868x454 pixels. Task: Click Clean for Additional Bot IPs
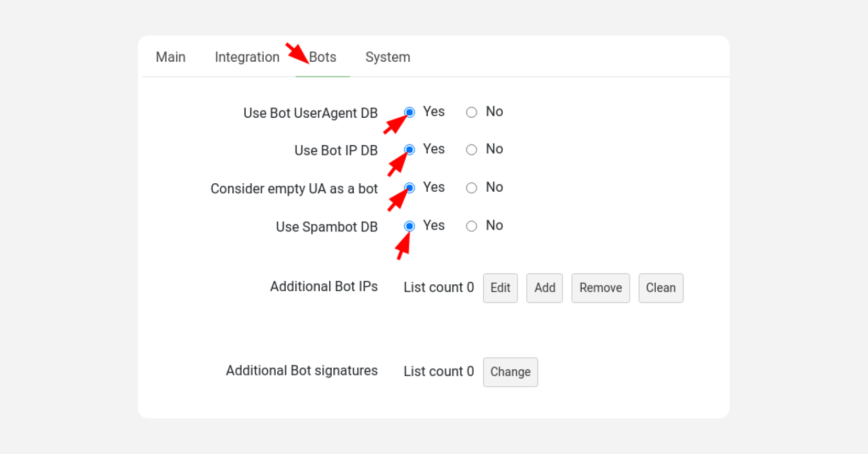click(x=661, y=288)
